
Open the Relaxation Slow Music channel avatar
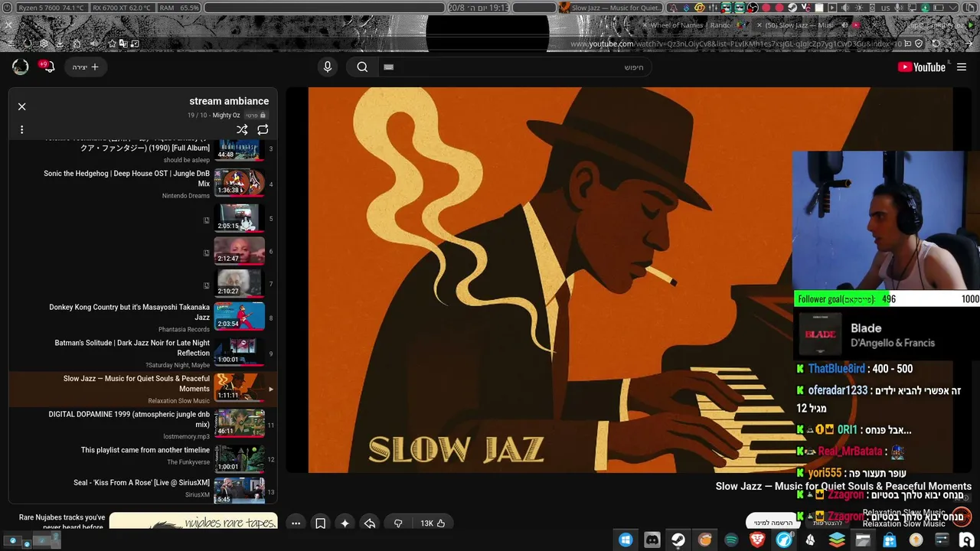962,517
